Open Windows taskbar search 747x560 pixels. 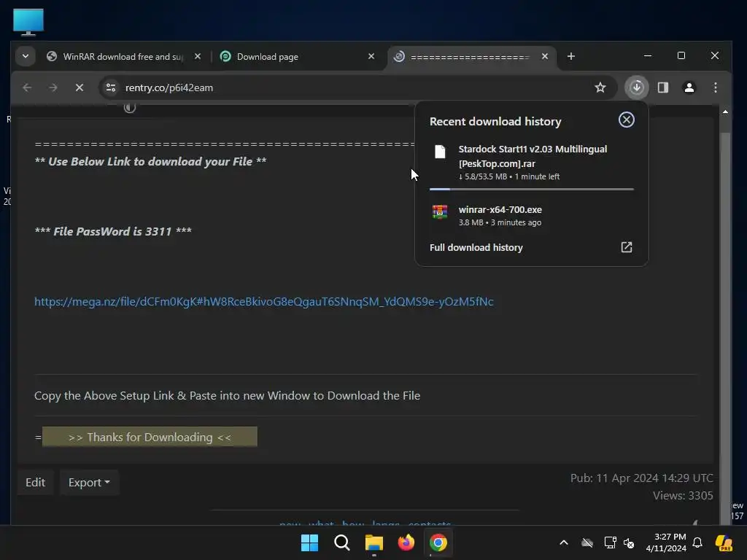tap(341, 542)
